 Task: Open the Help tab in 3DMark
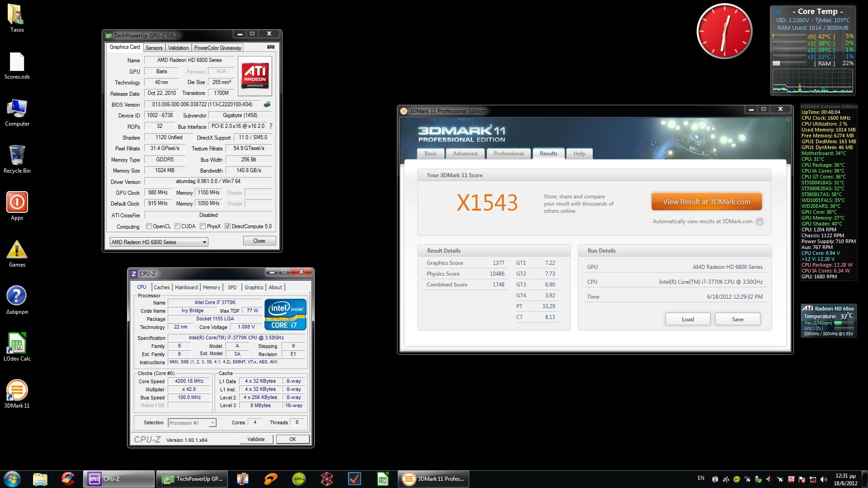coord(579,154)
